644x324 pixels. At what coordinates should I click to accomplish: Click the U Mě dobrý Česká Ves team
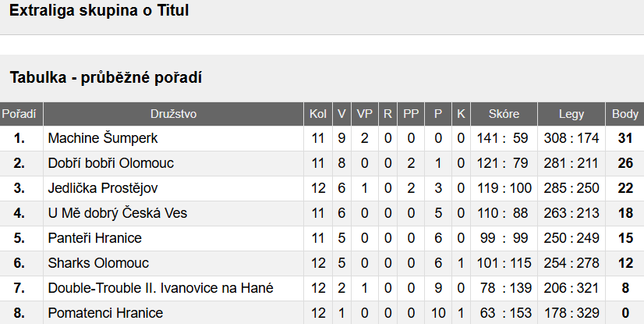click(x=118, y=213)
